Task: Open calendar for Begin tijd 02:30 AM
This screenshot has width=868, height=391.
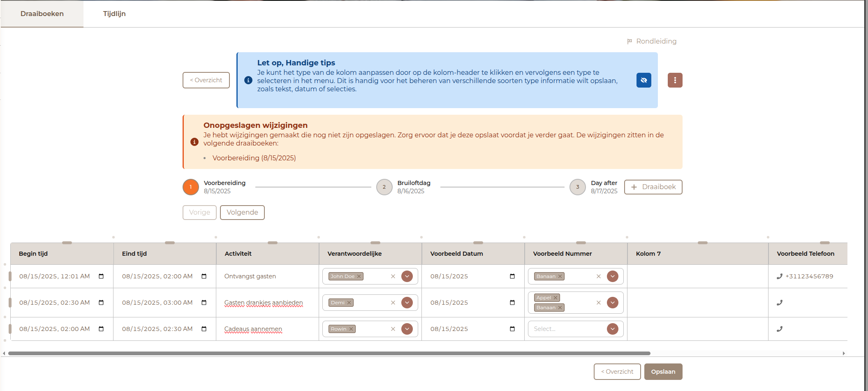Action: pyautogui.click(x=101, y=303)
